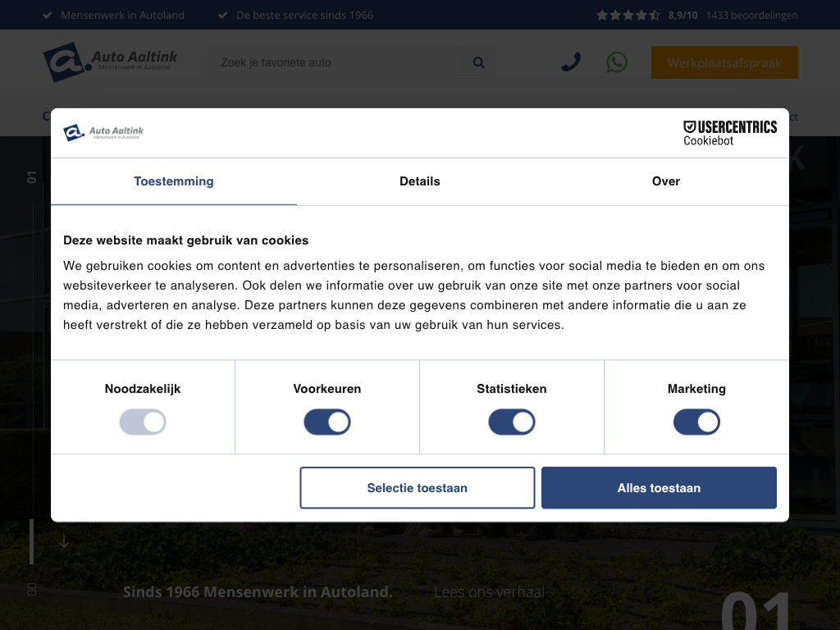Open the Over tab
Viewport: 840px width, 630px height.
click(665, 181)
